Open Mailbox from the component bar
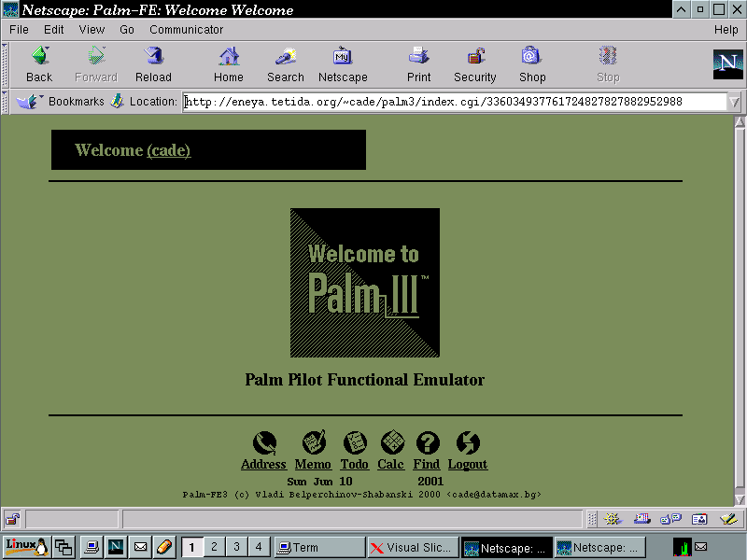This screenshot has width=747, height=560. coord(641,519)
